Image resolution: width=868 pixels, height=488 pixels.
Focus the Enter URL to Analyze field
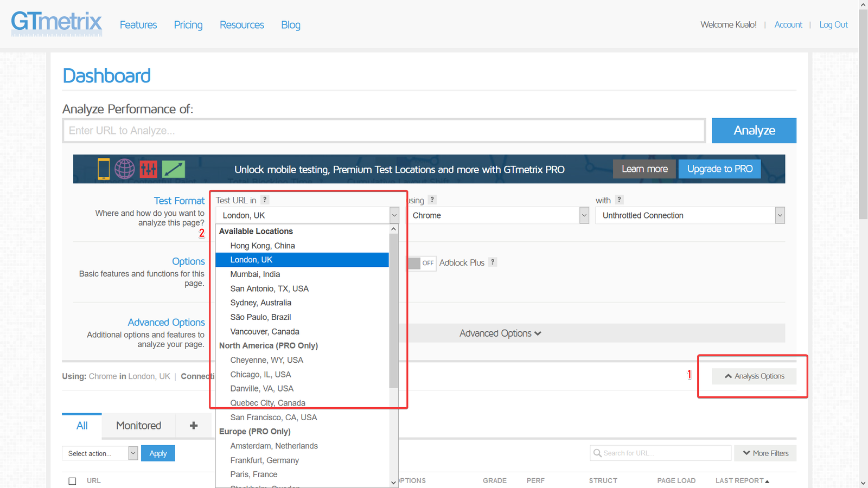[384, 131]
